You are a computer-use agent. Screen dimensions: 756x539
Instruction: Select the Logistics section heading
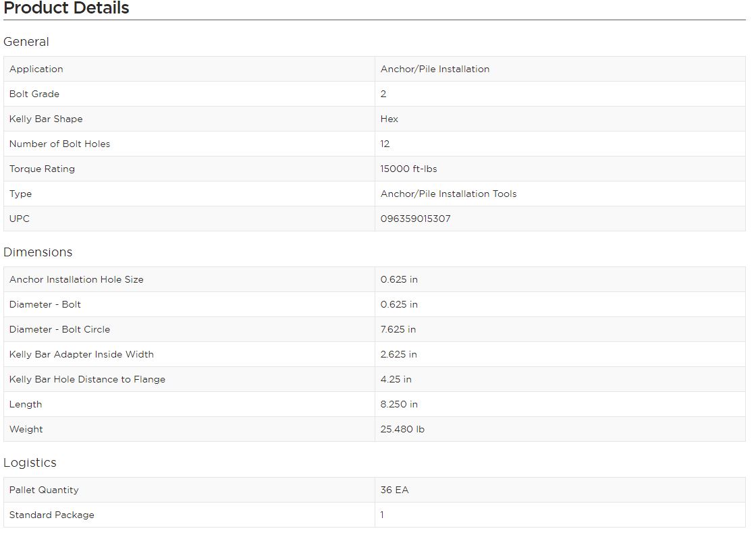(x=30, y=463)
